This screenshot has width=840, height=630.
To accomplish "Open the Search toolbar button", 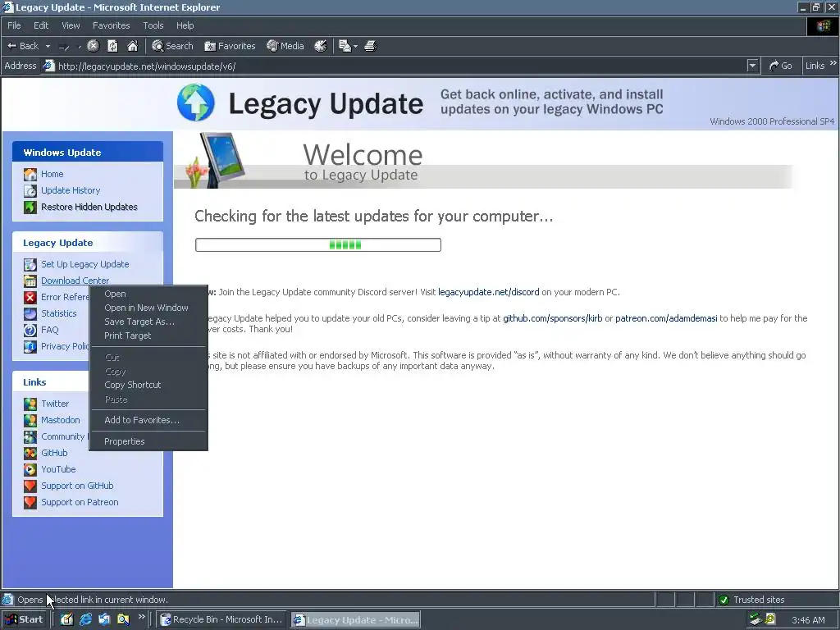I will 172,46.
